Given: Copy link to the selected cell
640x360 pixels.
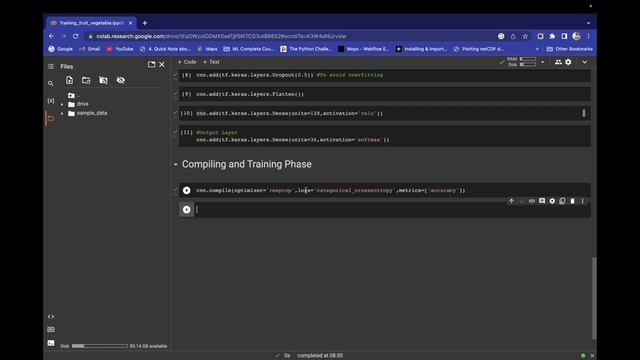Looking at the screenshot, I should click(x=531, y=201).
